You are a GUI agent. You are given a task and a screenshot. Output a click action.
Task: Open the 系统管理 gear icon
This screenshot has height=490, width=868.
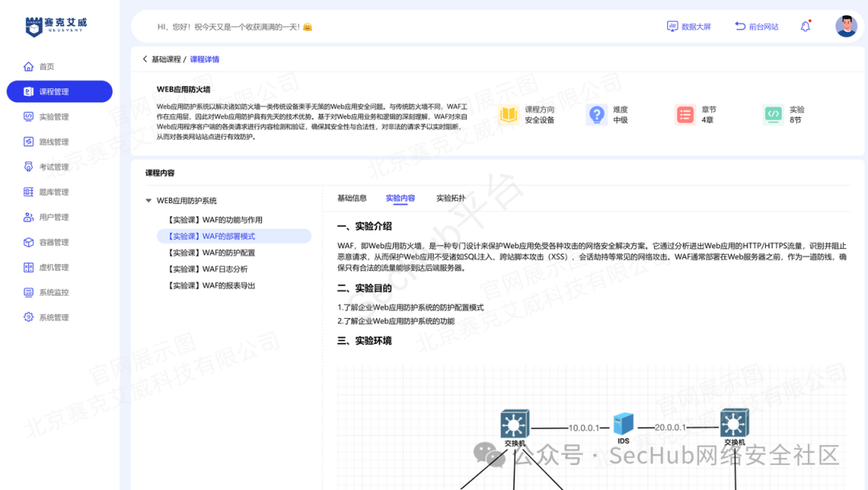(x=28, y=317)
